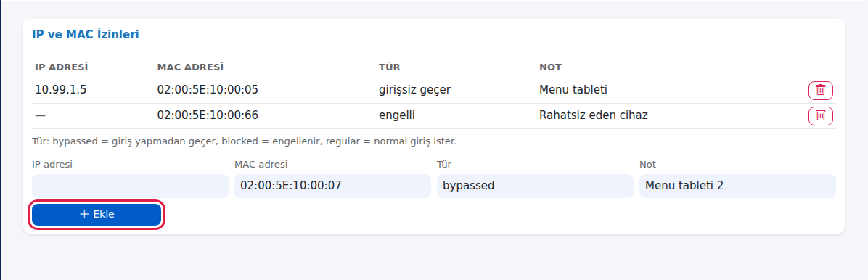This screenshot has height=280, width=868.
Task: Click the Tür bypassed explanation hint text
Action: click(244, 141)
